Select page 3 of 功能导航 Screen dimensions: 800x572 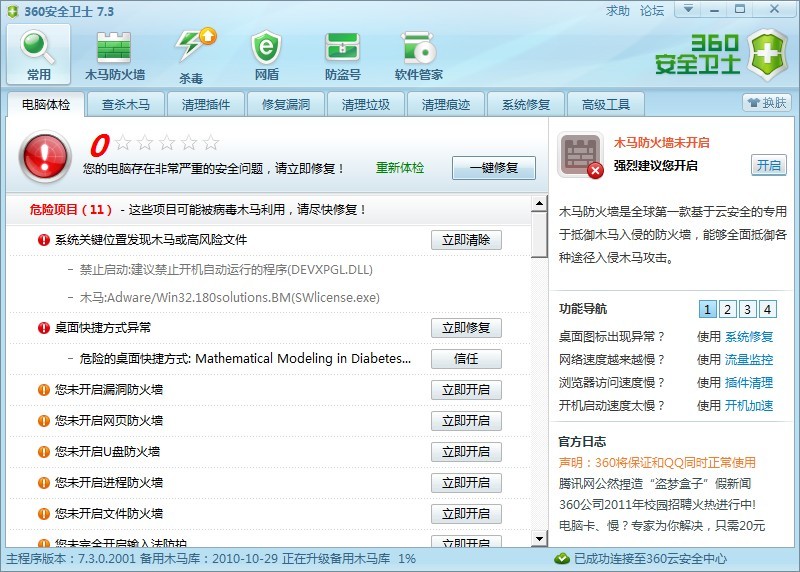click(747, 309)
